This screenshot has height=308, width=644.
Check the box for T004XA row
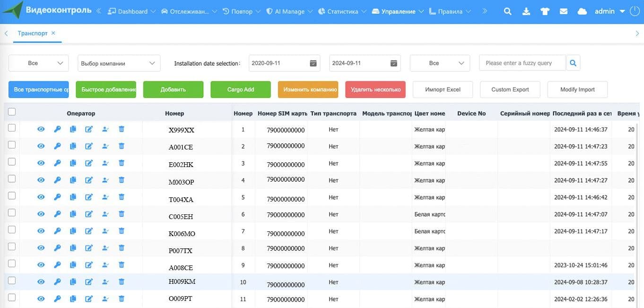12,196
